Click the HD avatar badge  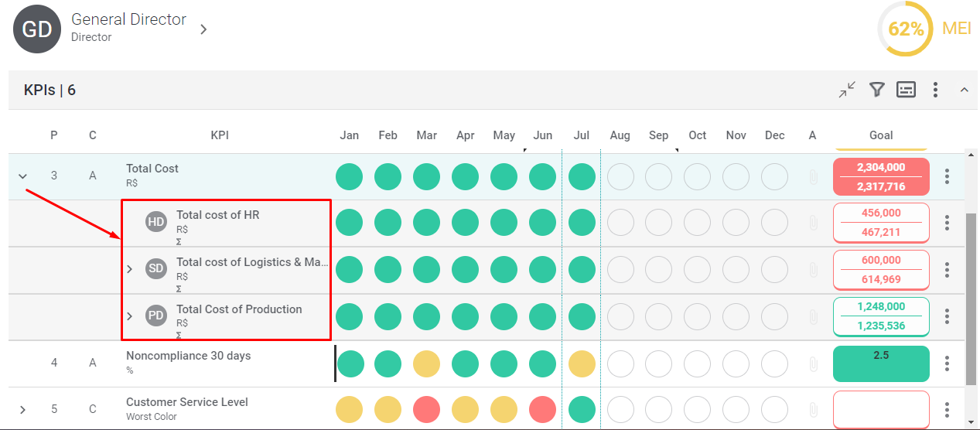[x=156, y=222]
